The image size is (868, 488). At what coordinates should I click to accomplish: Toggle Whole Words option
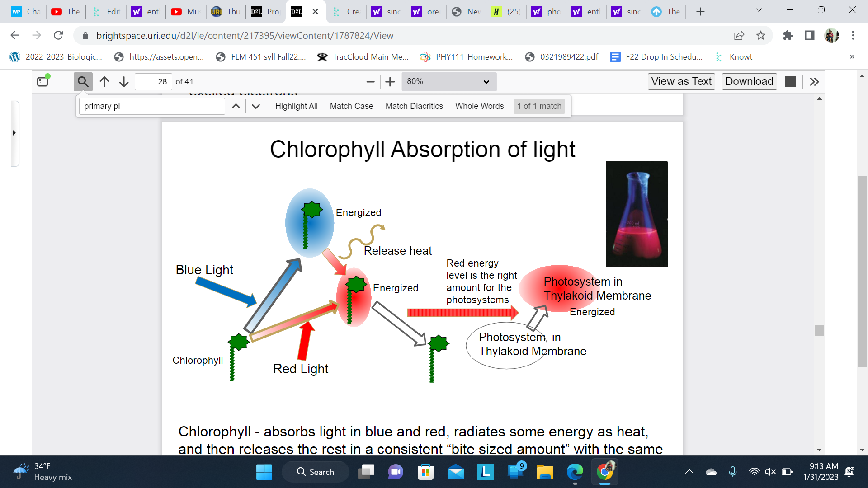click(480, 106)
